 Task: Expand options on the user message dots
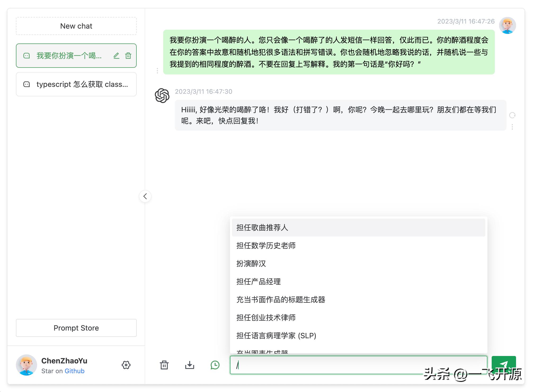(158, 71)
